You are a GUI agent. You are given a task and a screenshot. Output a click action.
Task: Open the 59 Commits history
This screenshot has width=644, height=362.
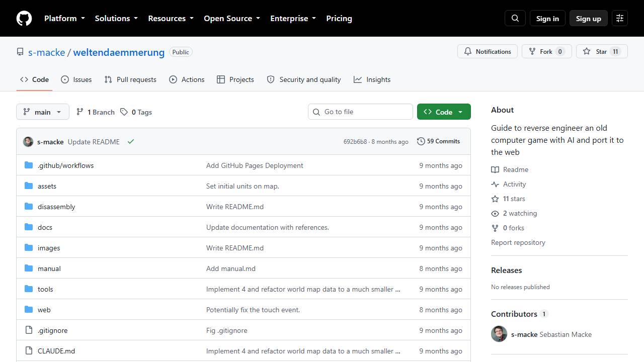439,141
